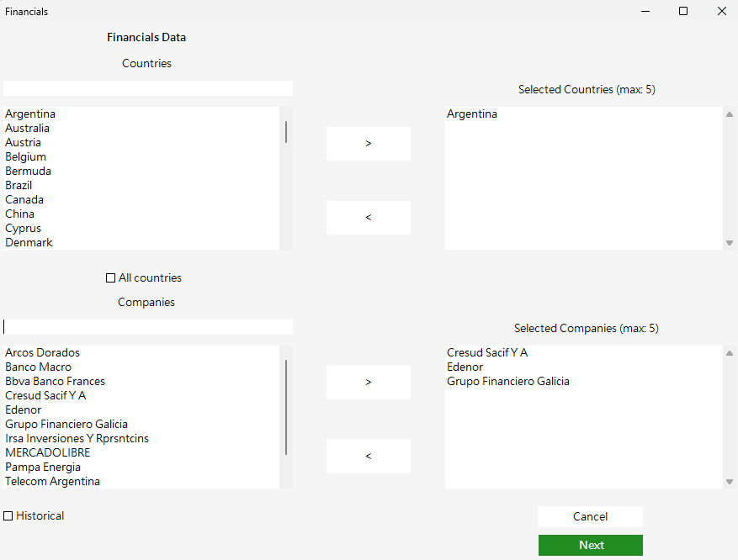Select Pampa Energia in the companies list

[x=42, y=467]
